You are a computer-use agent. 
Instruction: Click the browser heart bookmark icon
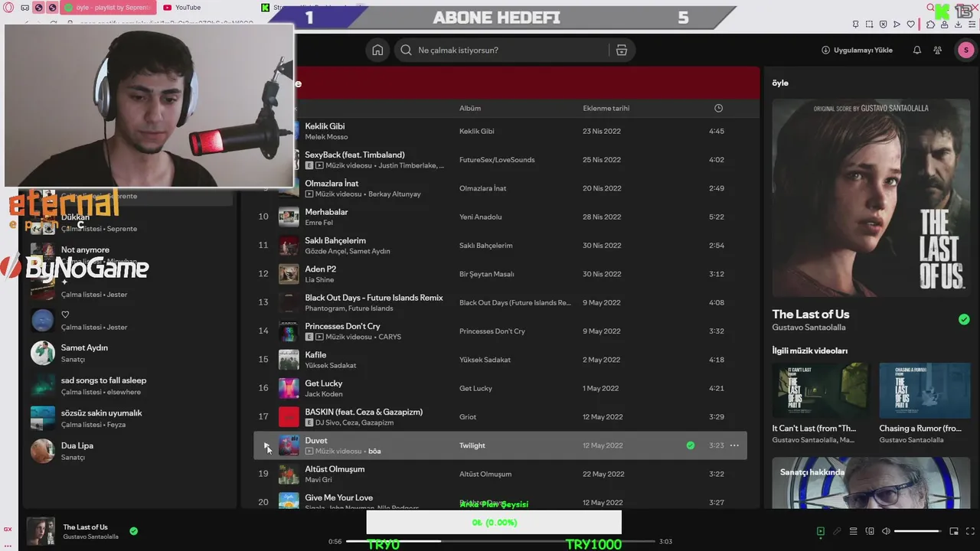[x=910, y=24]
